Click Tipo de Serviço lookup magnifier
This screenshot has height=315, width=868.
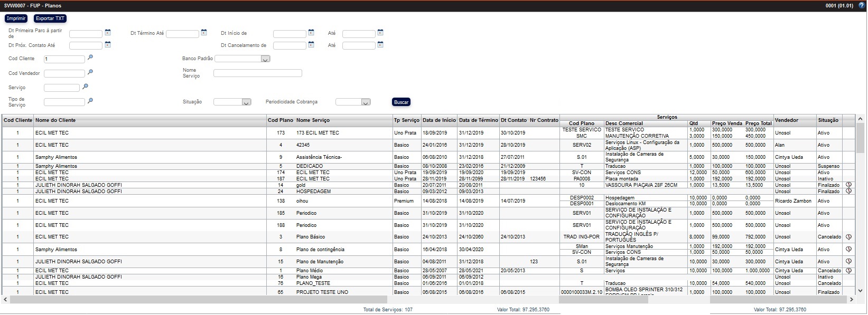[x=90, y=101]
